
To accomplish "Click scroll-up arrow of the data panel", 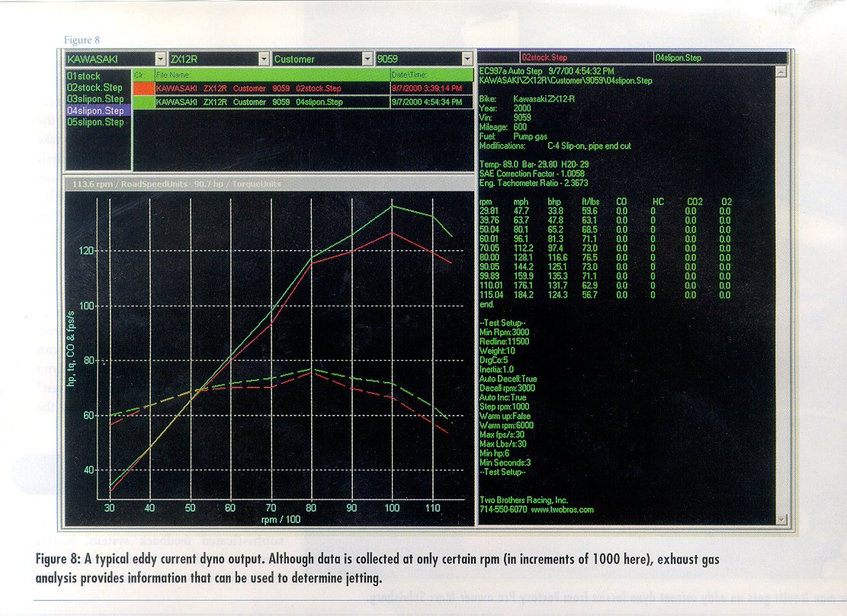I will [x=781, y=72].
